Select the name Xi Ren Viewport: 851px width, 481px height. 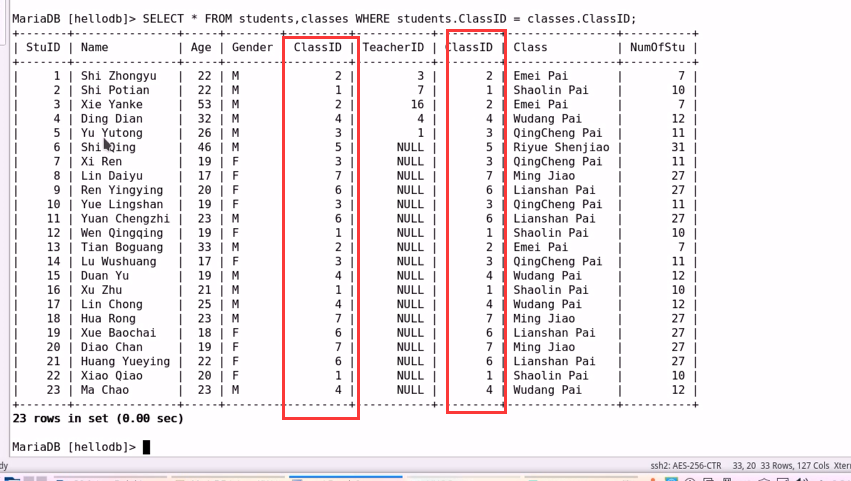(101, 161)
